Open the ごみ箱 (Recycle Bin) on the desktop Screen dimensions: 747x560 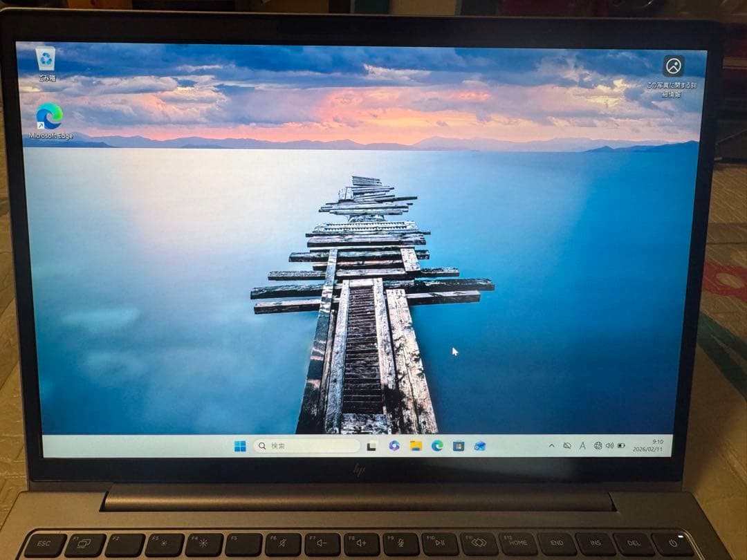(x=45, y=57)
